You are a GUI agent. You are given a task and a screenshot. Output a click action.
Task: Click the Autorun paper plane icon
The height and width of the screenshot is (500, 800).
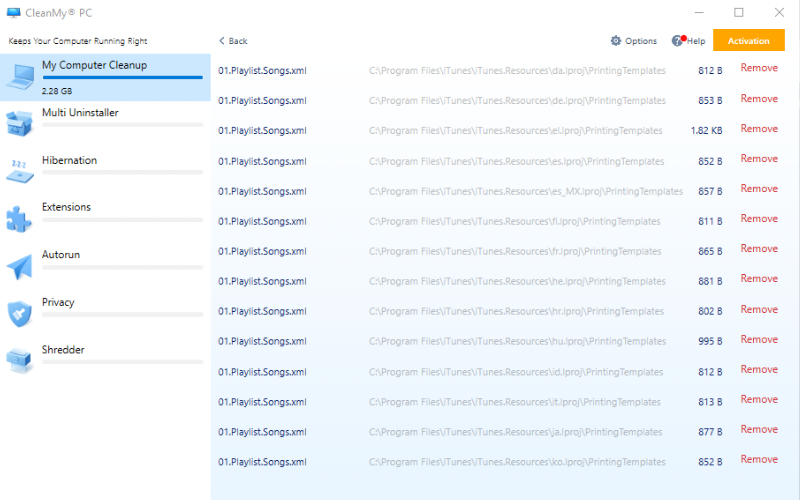point(20,265)
